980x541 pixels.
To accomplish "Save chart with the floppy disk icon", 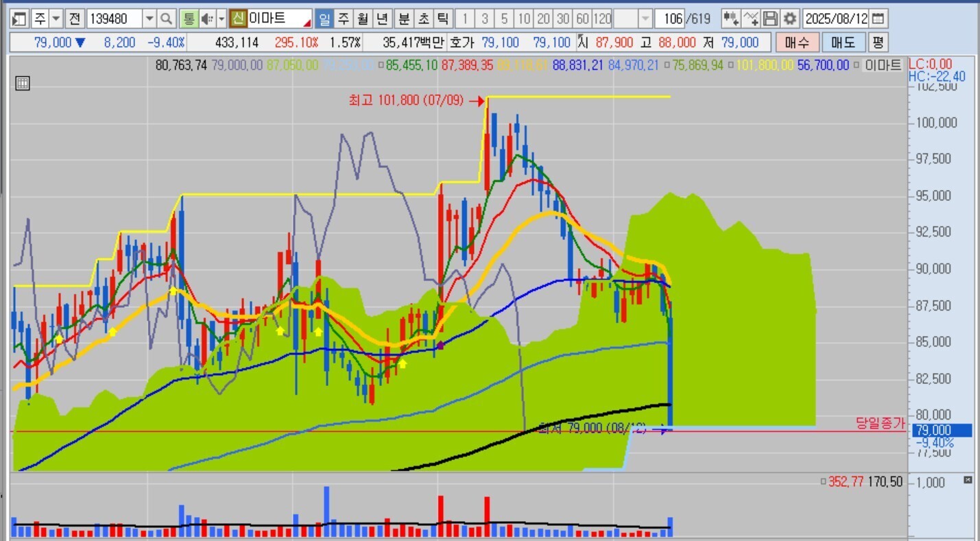I will click(771, 19).
